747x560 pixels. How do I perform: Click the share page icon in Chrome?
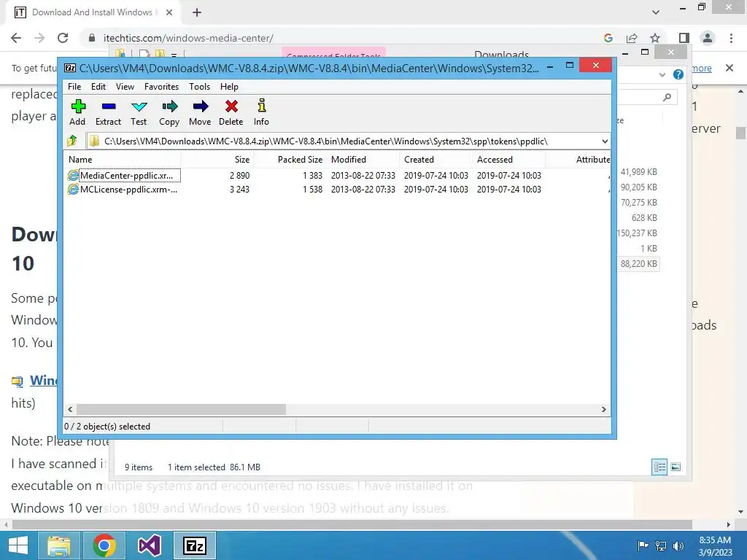pos(632,38)
